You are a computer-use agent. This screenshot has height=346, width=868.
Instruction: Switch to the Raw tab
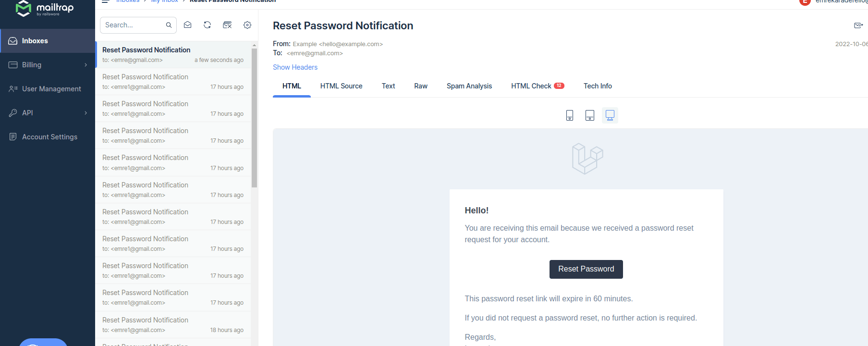tap(421, 86)
